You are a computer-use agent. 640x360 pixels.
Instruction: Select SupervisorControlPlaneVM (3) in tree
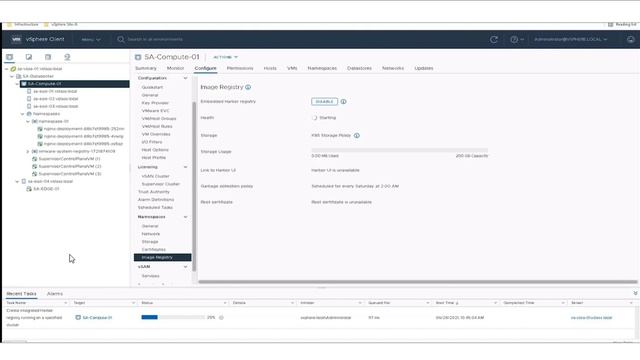(70, 174)
